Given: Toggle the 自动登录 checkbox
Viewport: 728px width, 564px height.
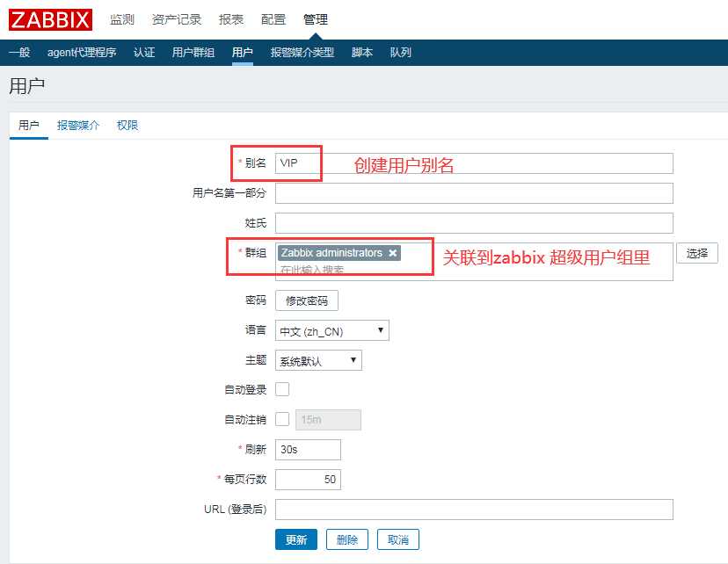Looking at the screenshot, I should click(282, 389).
